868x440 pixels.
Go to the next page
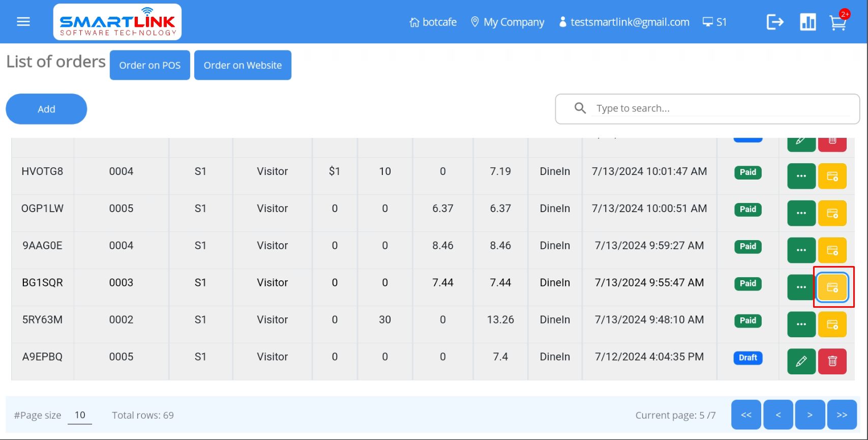pyautogui.click(x=810, y=415)
